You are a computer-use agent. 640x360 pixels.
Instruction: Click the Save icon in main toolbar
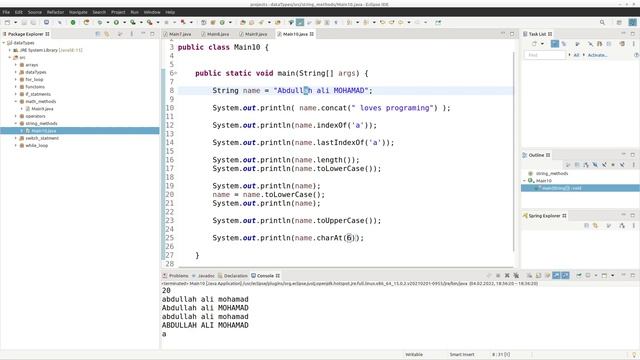(x=24, y=22)
